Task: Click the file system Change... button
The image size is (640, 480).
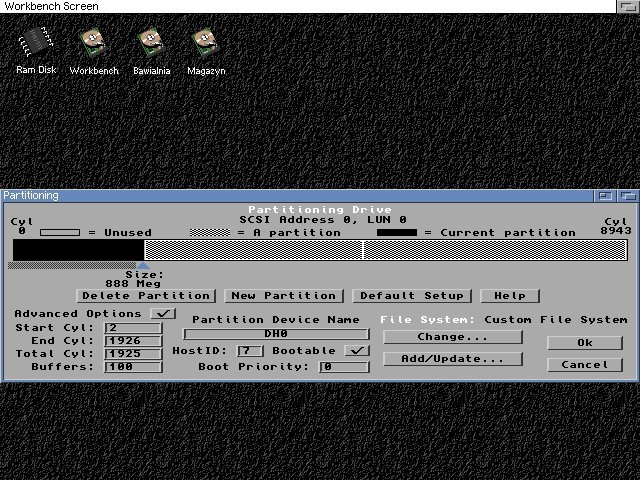Action: tap(453, 337)
